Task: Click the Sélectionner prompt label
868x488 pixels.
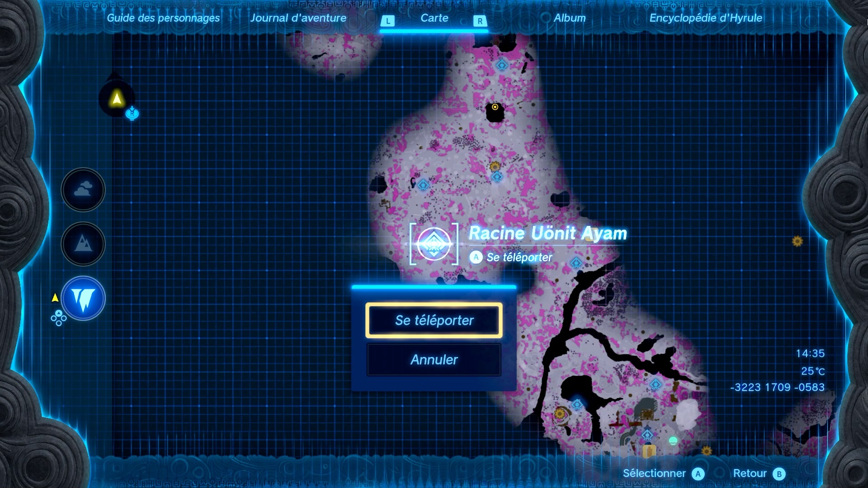Action: coord(654,473)
